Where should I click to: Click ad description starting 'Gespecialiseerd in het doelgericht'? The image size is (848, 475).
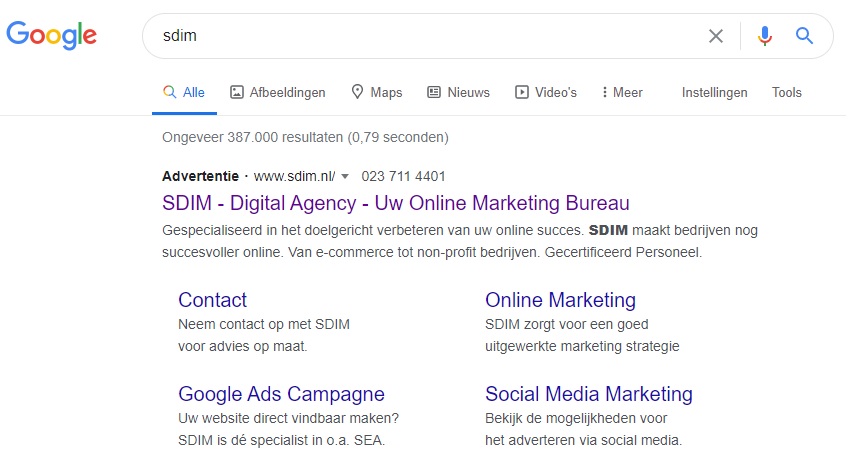460,241
